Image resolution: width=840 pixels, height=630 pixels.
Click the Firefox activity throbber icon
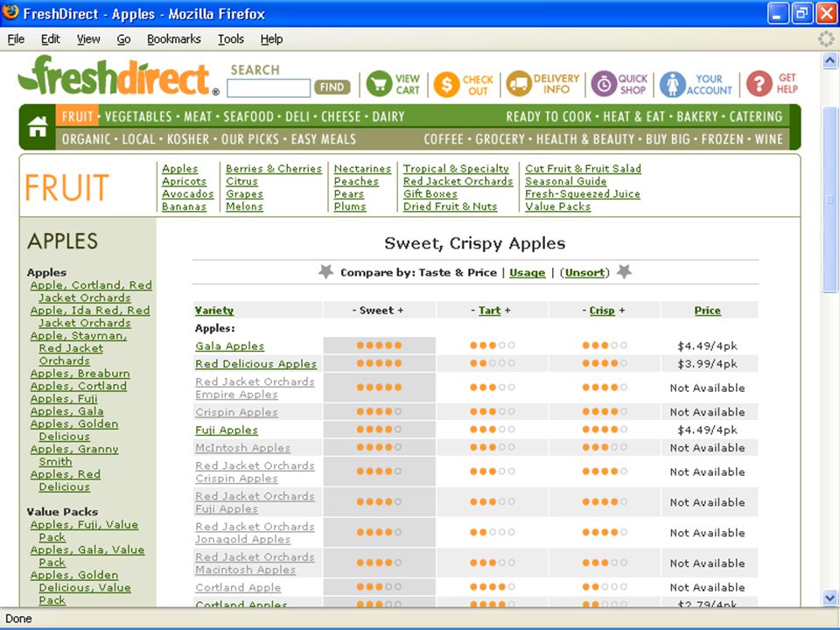pos(825,38)
